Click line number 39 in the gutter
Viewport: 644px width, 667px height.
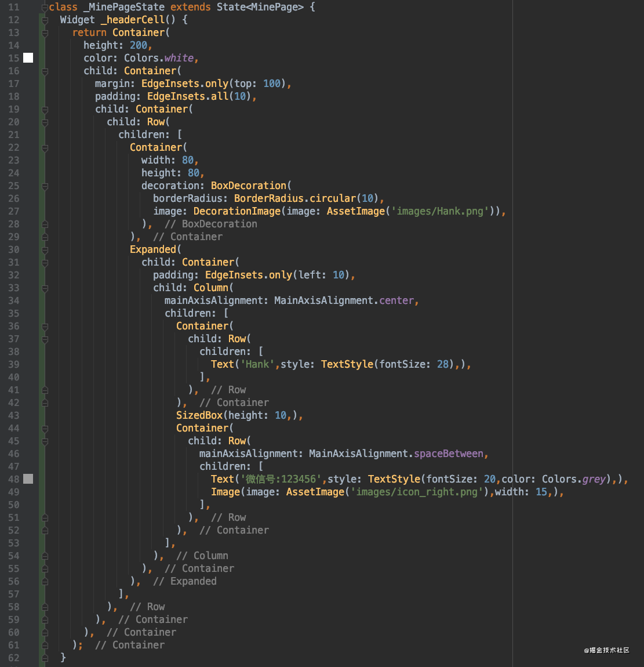(x=13, y=365)
